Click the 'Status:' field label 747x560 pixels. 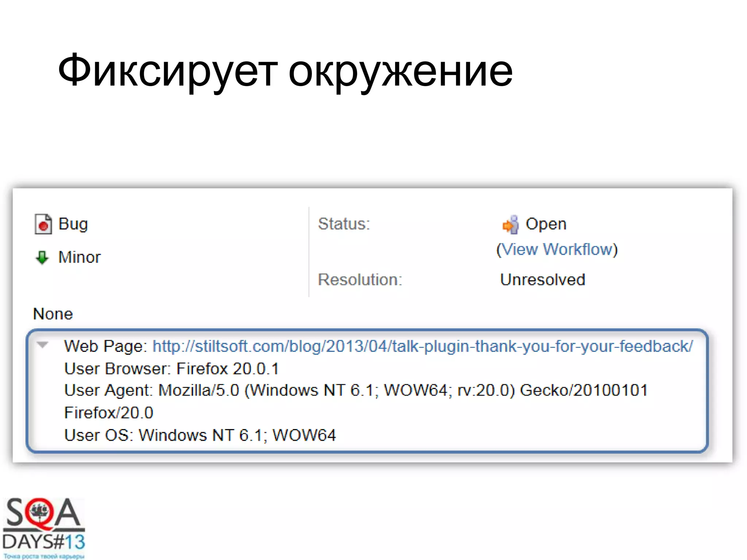click(344, 224)
